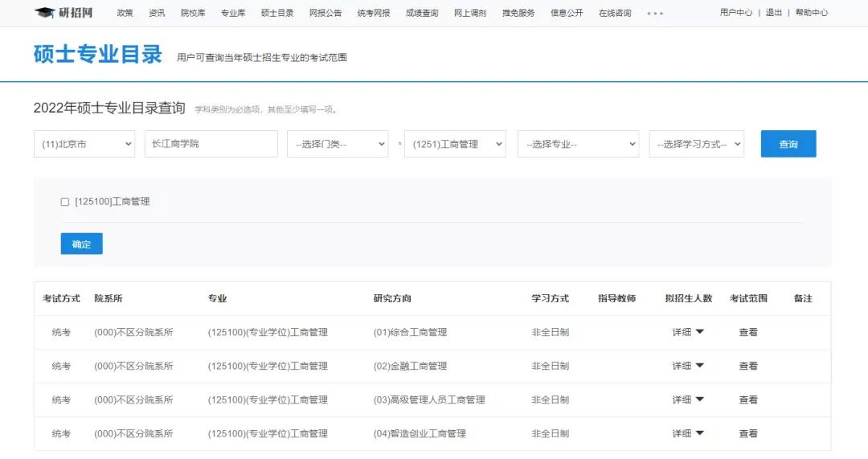
Task: Go to 院校库 in top navigation
Action: (193, 13)
